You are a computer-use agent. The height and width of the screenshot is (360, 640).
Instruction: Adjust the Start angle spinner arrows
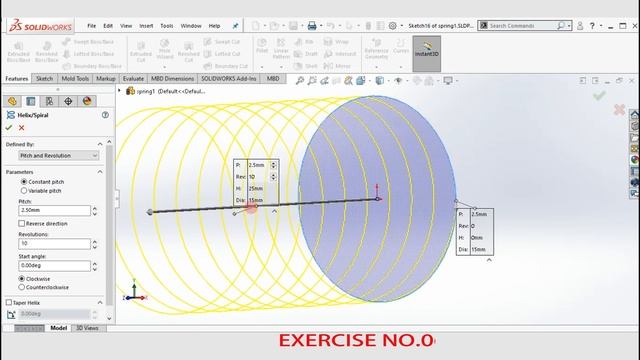coord(95,266)
